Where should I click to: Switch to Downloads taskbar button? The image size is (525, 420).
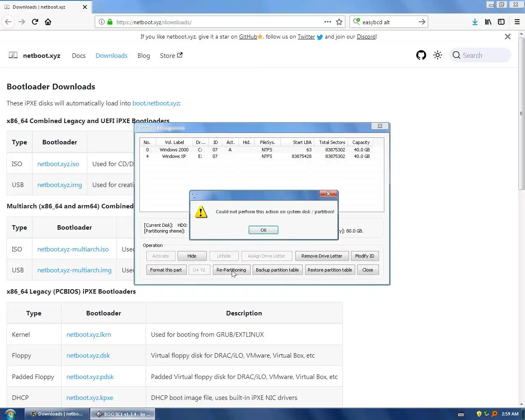(x=57, y=414)
